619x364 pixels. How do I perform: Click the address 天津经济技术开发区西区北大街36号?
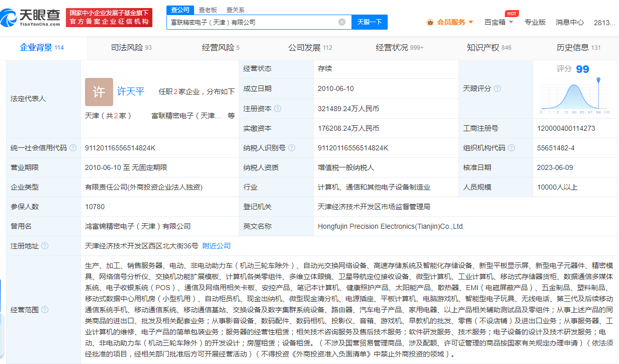click(x=142, y=246)
